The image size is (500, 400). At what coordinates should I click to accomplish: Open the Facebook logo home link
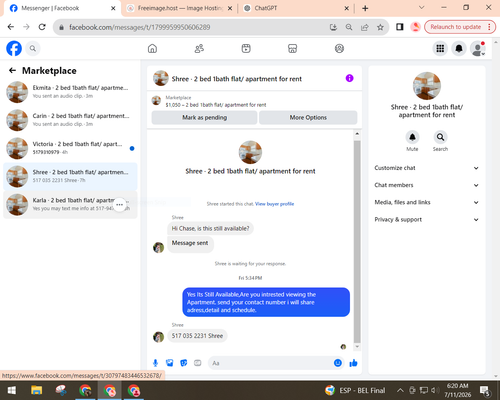coord(14,49)
